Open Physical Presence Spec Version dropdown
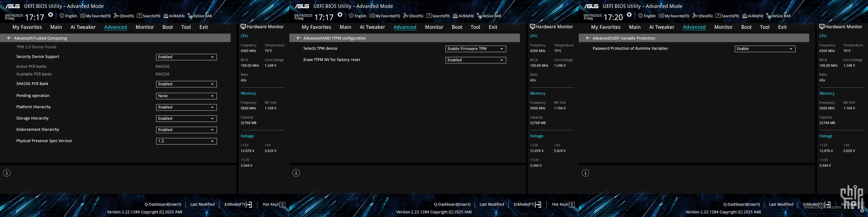The image size is (868, 217). 186,141
